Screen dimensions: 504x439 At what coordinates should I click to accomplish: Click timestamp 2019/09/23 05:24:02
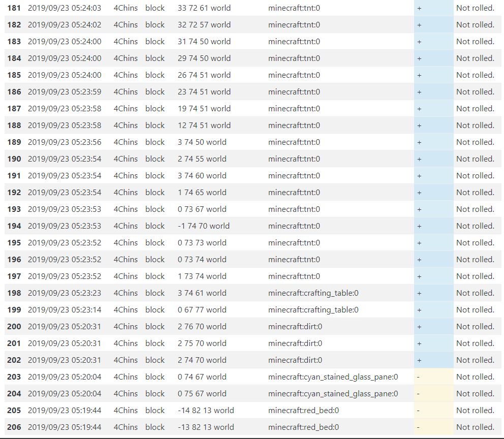coord(65,25)
